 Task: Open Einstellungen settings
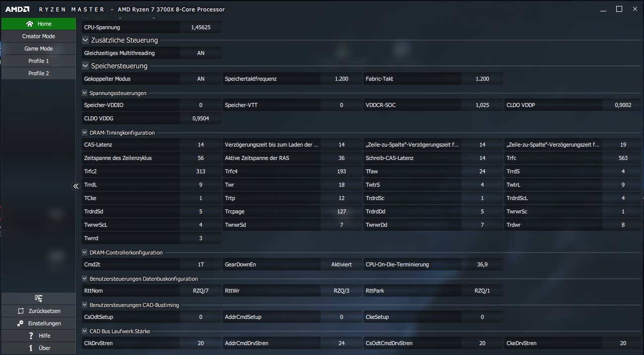(38, 323)
